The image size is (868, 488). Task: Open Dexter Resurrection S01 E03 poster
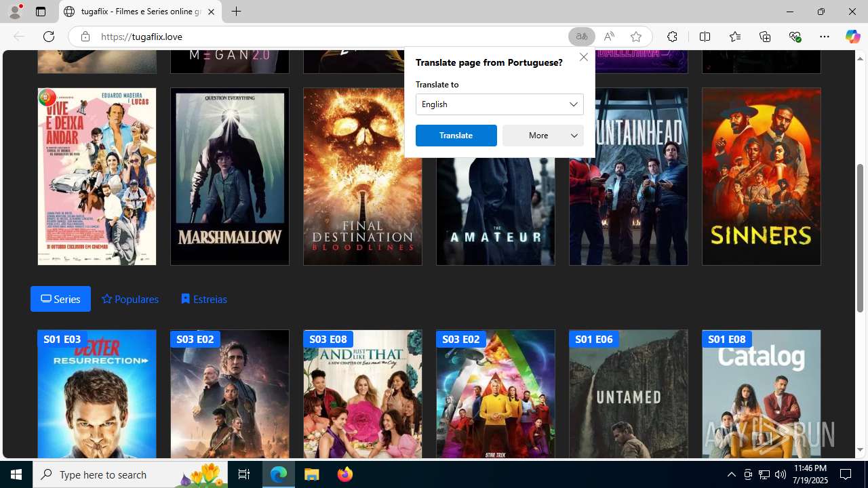pos(97,394)
